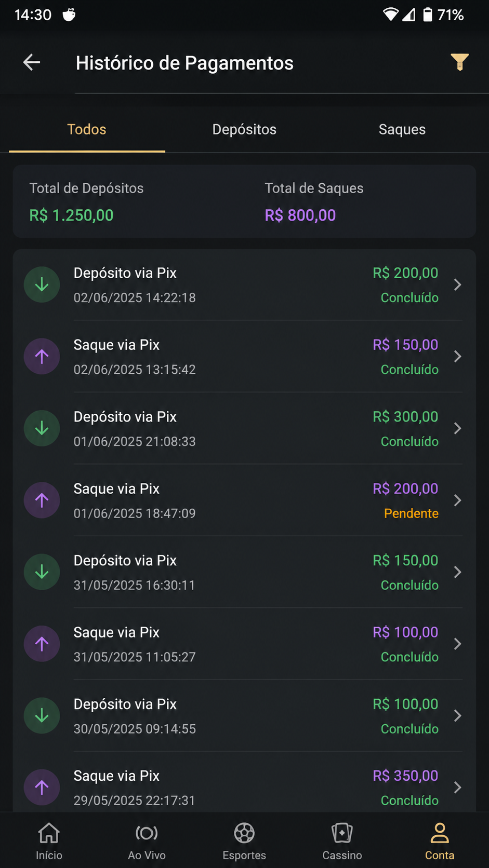Tap purple withdrawal arrow icon for R$ 150,00

coord(42,357)
